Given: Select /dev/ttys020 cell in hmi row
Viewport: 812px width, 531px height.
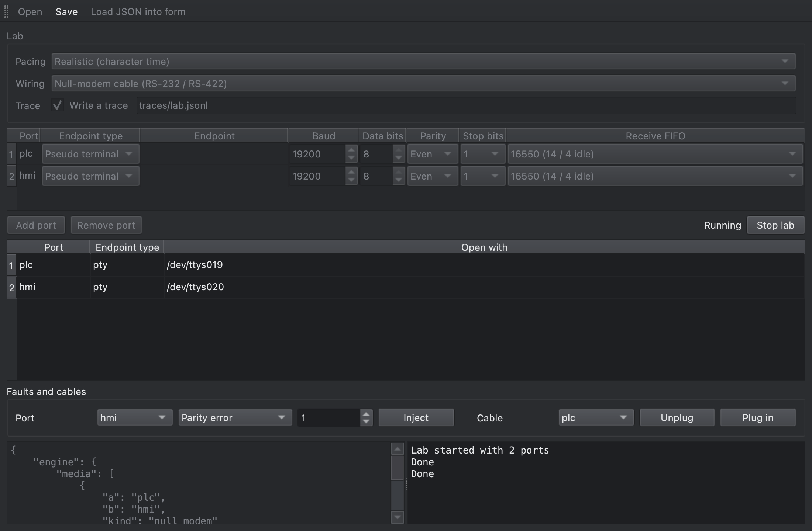Looking at the screenshot, I should point(484,287).
